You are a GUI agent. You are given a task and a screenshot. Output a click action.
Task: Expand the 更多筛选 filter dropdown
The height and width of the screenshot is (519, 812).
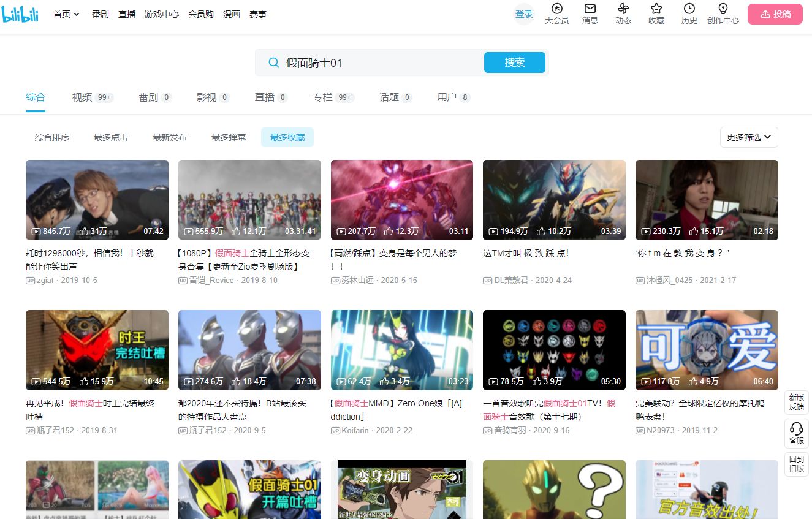(749, 137)
